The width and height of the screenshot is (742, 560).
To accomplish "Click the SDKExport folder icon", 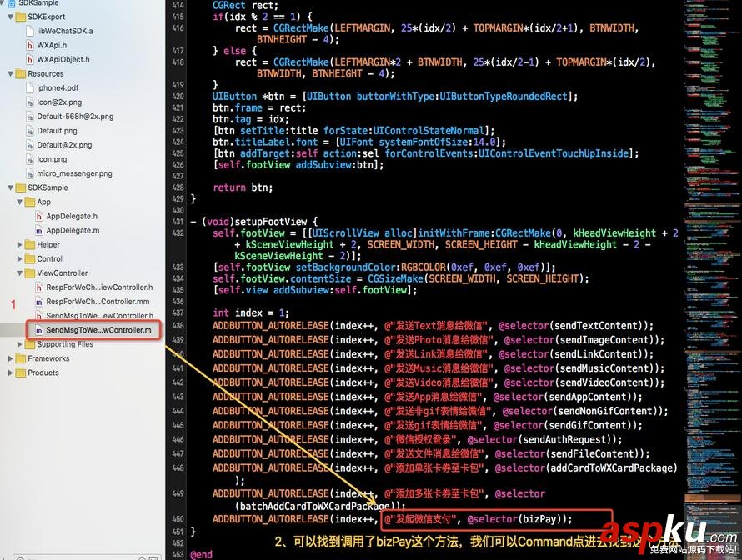I will (x=20, y=17).
